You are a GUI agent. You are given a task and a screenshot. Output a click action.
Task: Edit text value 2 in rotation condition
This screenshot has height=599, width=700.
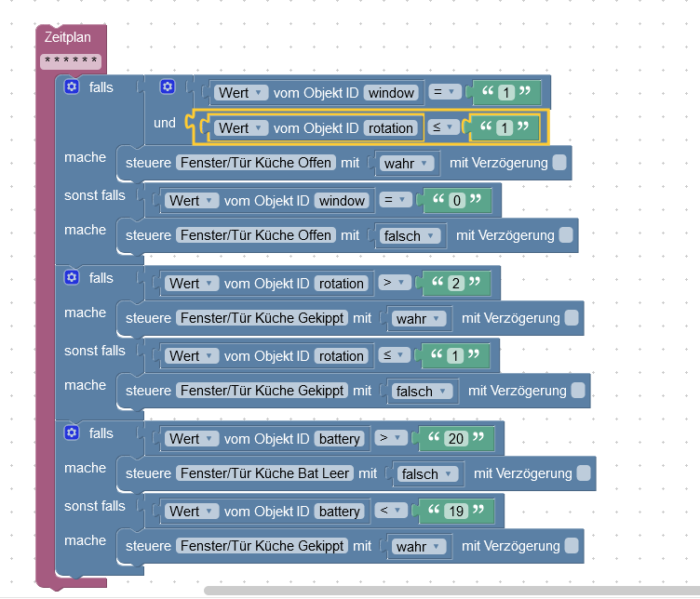coord(455,283)
